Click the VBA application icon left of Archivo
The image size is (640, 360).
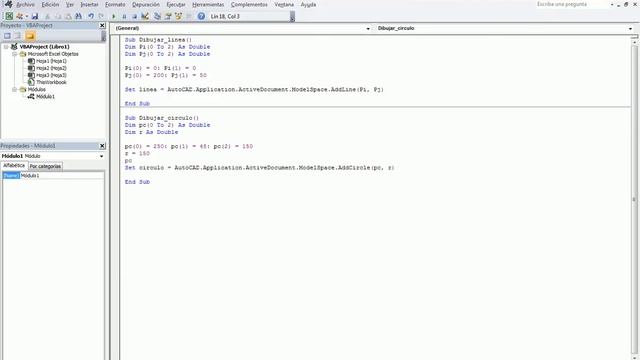point(8,4)
